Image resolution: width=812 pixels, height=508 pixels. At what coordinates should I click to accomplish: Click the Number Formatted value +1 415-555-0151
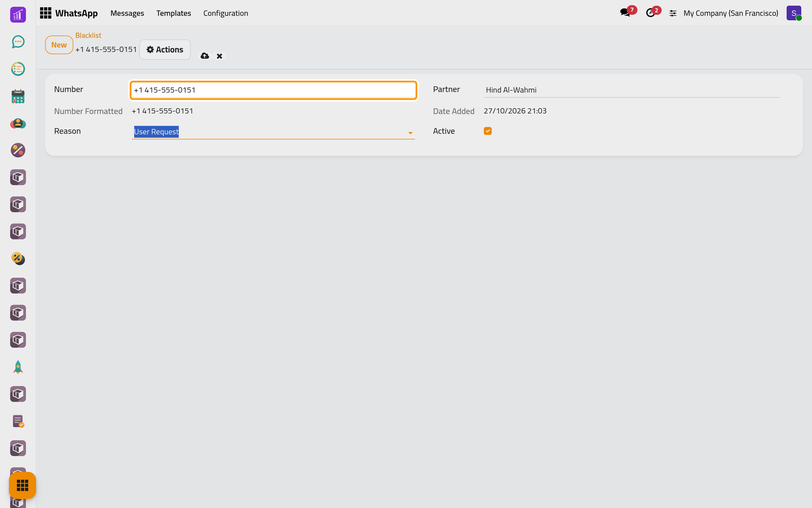tap(162, 111)
